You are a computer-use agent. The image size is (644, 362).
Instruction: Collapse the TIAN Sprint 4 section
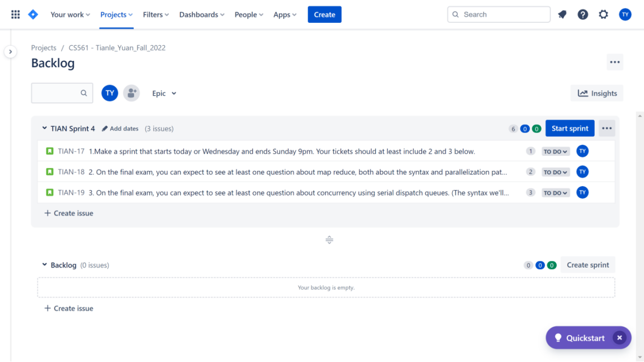pos(44,128)
